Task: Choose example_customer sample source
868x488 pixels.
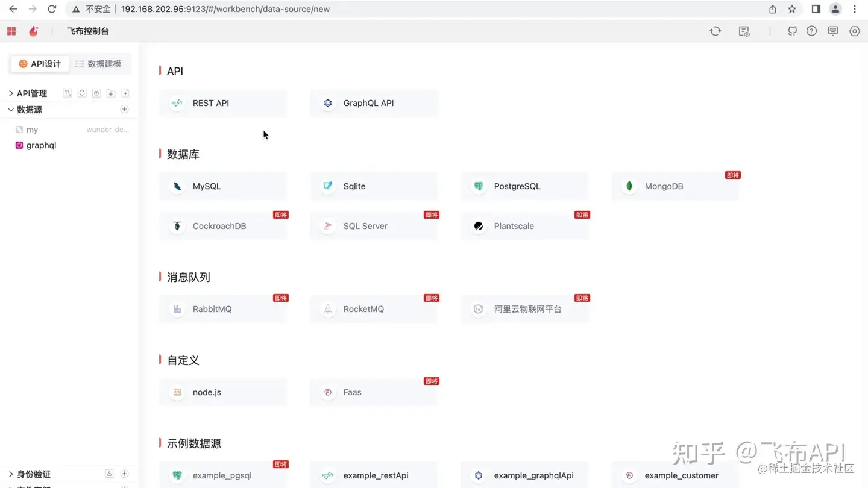Action: tap(675, 475)
